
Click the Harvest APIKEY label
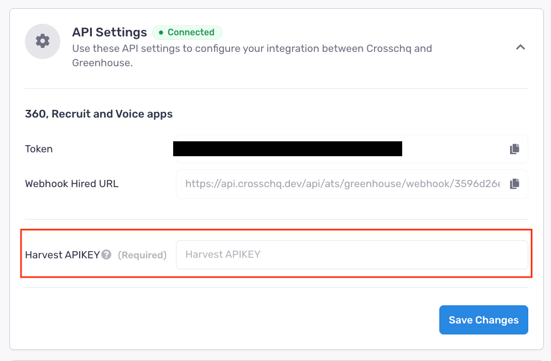coord(63,255)
